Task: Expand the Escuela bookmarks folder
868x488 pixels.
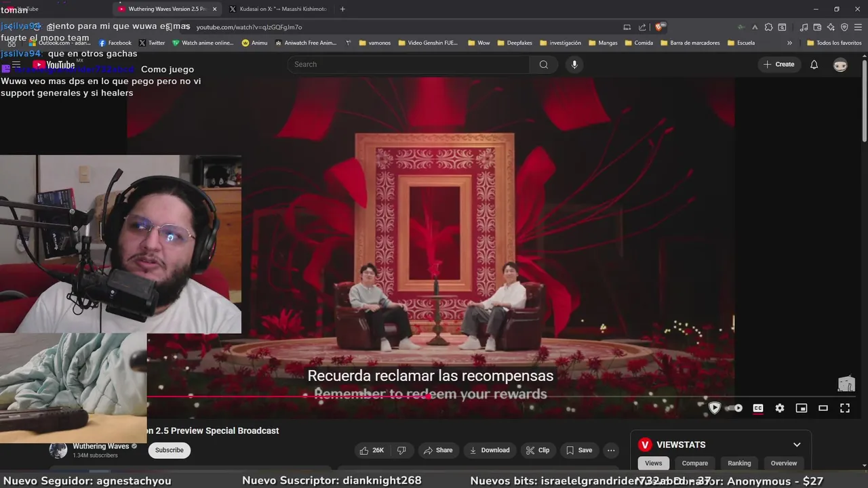Action: 741,43
